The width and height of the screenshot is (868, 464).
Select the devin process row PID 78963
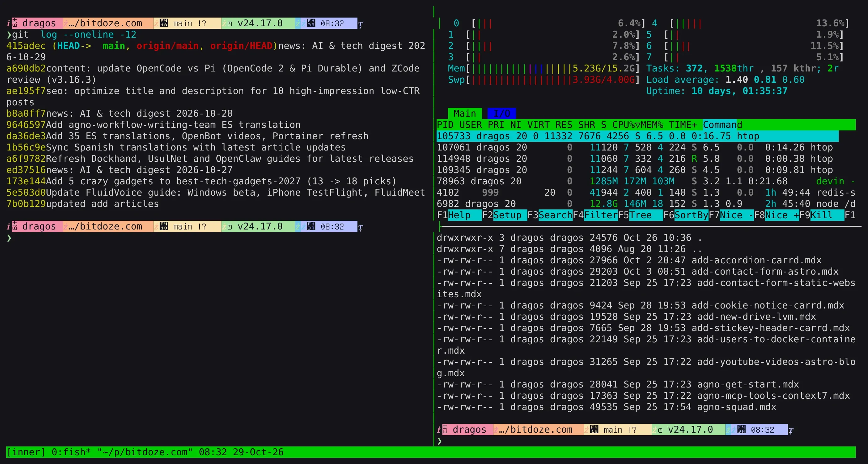coord(646,181)
